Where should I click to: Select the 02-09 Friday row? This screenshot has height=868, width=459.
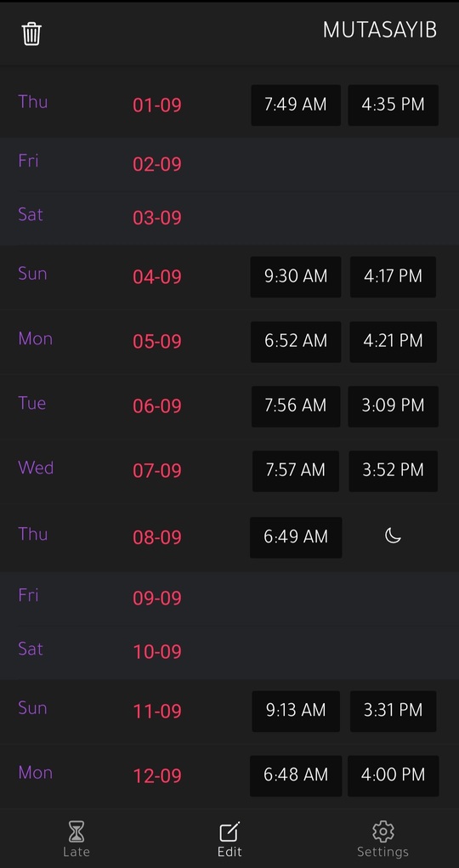229,164
